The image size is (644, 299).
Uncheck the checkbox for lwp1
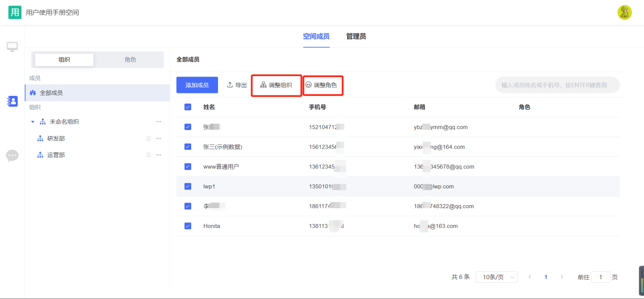pyautogui.click(x=188, y=186)
